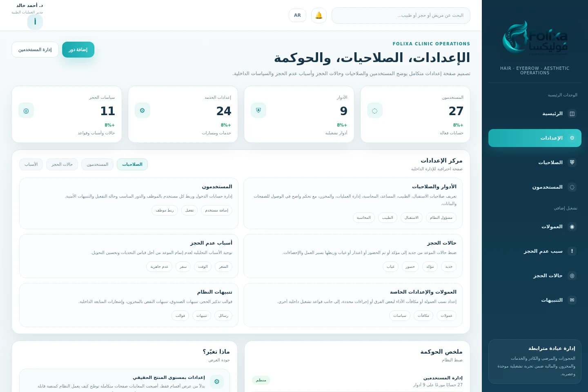The width and height of the screenshot is (588, 392).
Task: Click the المستخدمون stat card icon
Action: (374, 111)
